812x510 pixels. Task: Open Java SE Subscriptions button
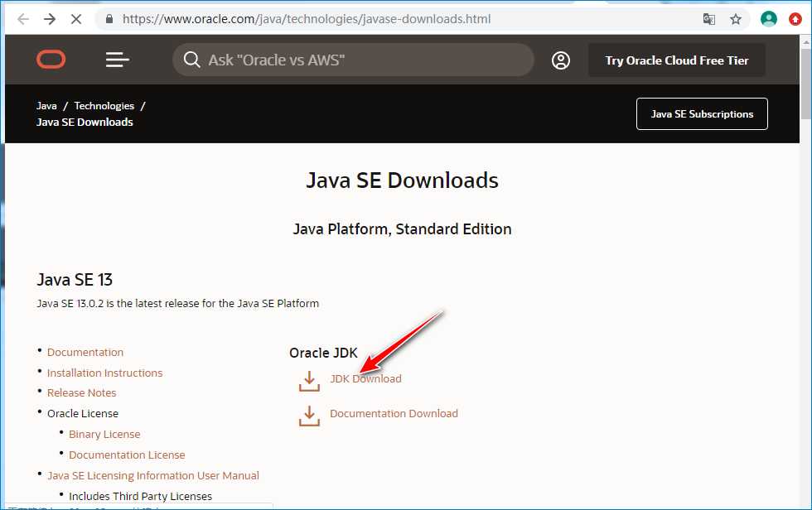click(702, 113)
